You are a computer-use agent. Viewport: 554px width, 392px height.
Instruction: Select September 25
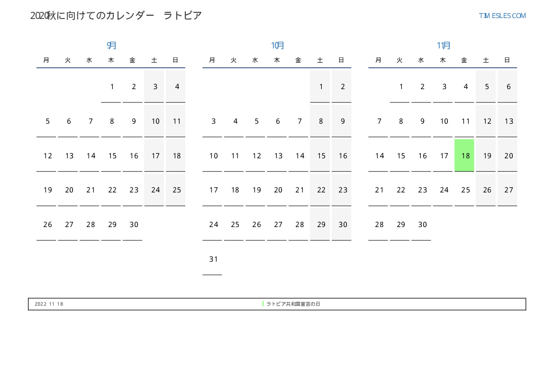[176, 190]
